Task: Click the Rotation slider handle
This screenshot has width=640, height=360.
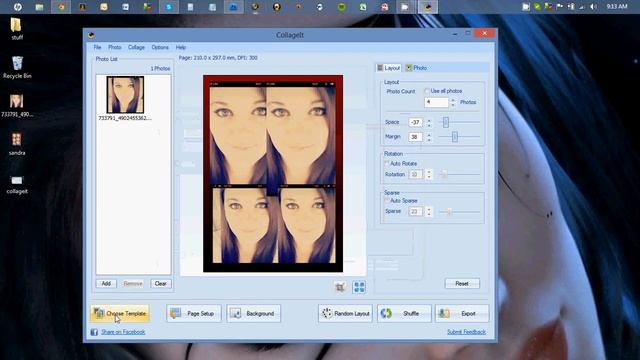Action: tap(444, 174)
